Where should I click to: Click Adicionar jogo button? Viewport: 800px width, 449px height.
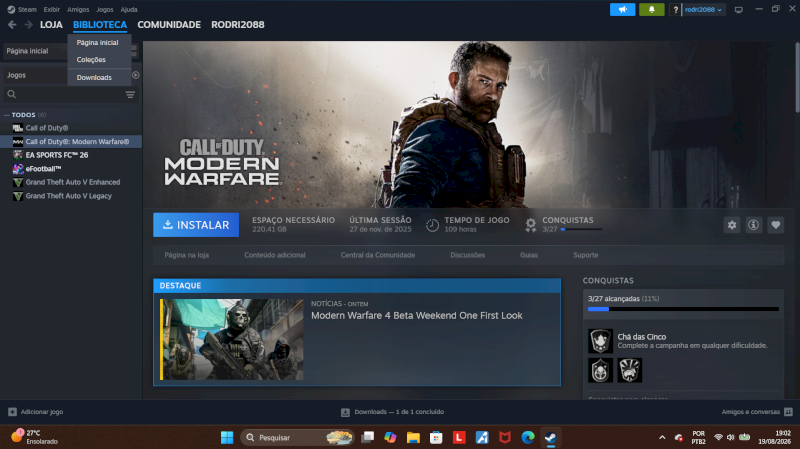[36, 412]
